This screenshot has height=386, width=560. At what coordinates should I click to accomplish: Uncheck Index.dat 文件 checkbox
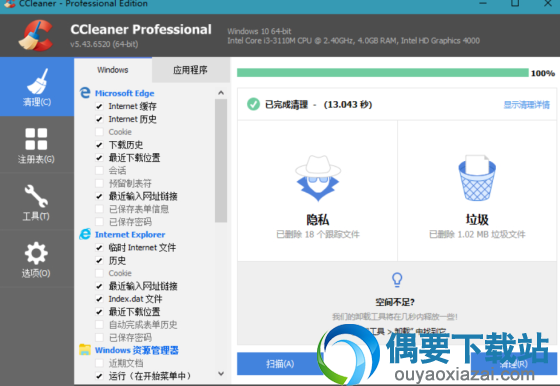99,299
